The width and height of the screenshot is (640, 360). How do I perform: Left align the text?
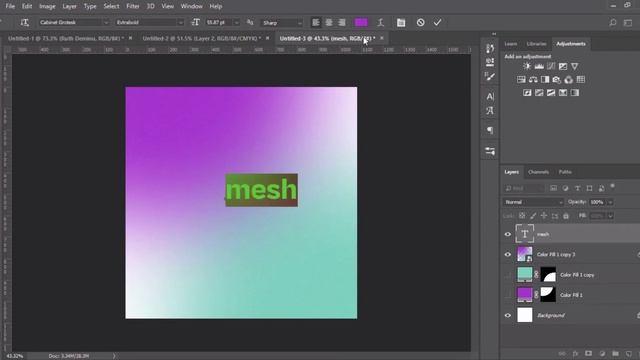(316, 22)
